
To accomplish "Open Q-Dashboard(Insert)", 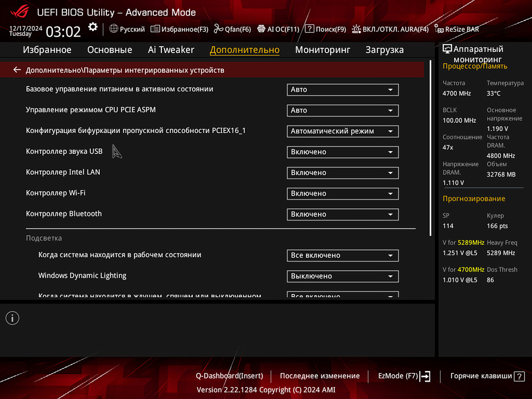I will point(230,376).
